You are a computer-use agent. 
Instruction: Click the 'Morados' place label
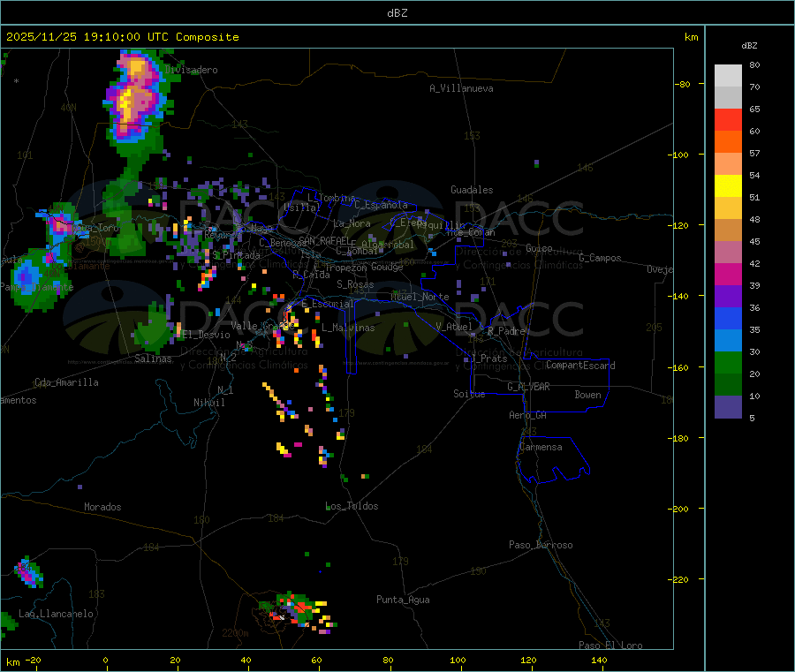102,507
